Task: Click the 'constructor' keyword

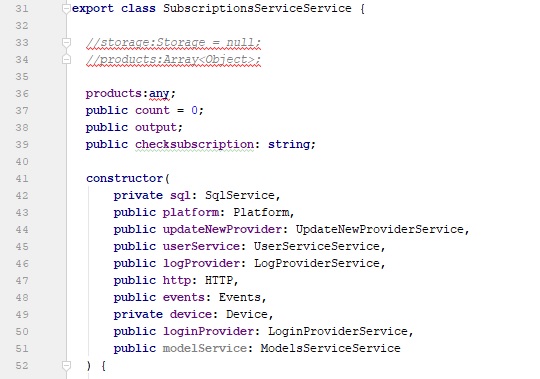Action: tap(124, 179)
